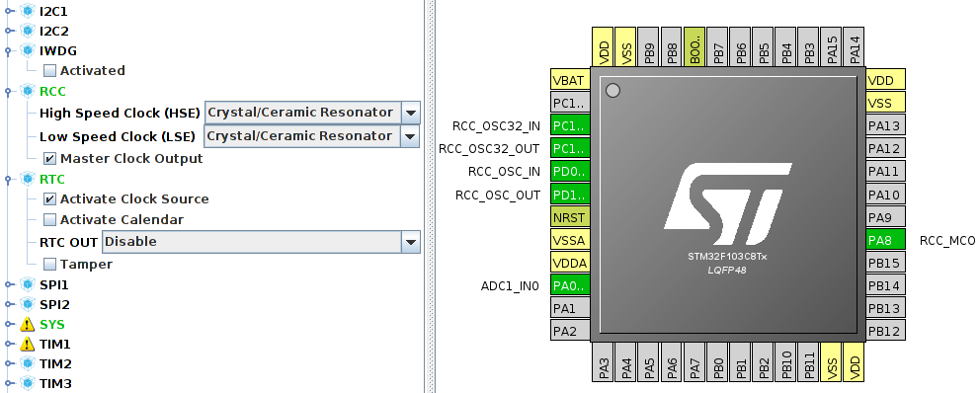The width and height of the screenshot is (980, 393).
Task: Click the VSSA pin
Action: tap(570, 240)
